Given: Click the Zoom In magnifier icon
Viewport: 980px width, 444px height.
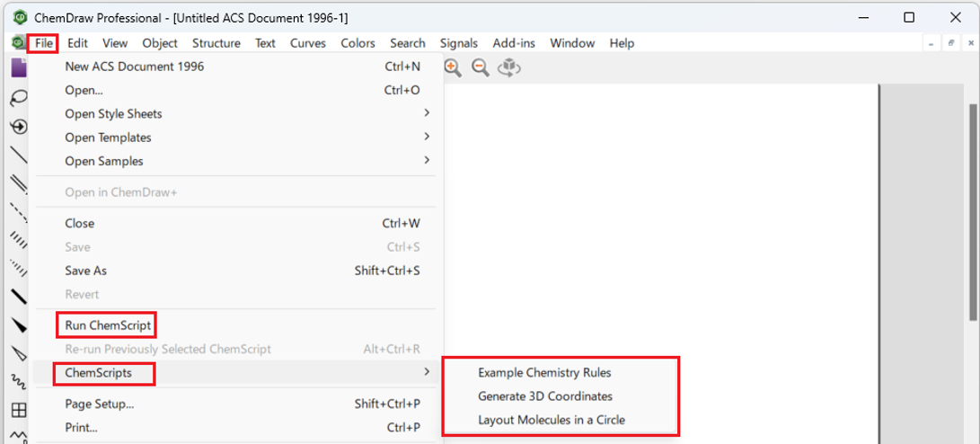Looking at the screenshot, I should tap(453, 67).
